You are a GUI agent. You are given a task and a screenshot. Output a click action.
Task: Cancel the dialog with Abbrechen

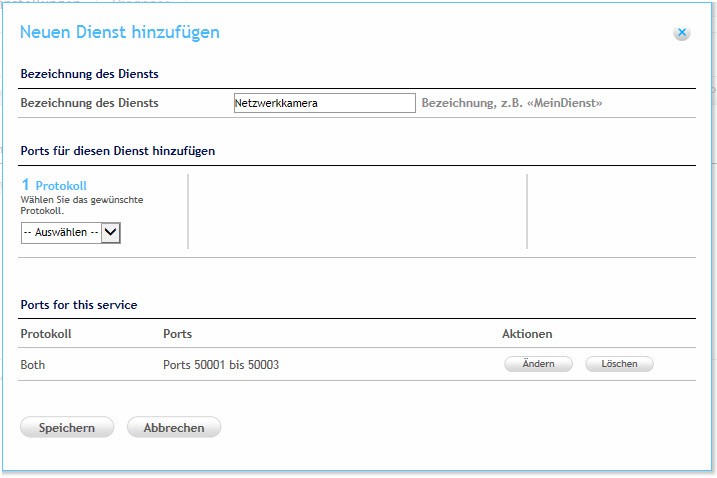coord(174,428)
